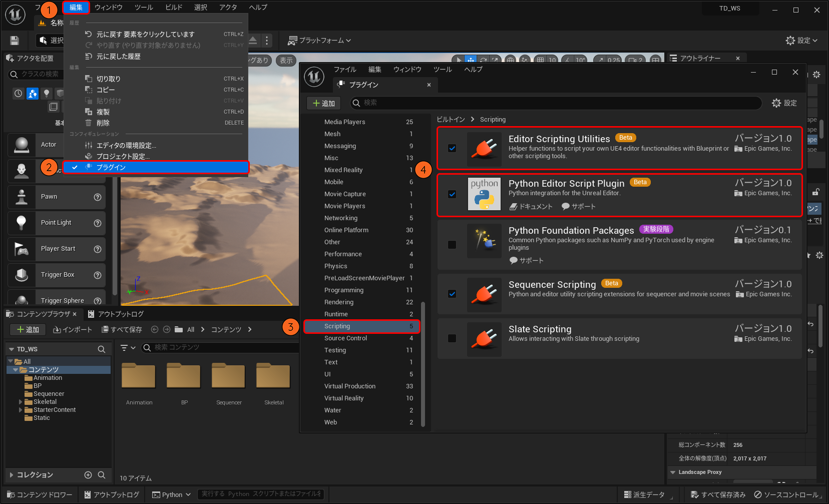Open help for the Pawn actor
This screenshot has width=829, height=504.
(x=98, y=197)
